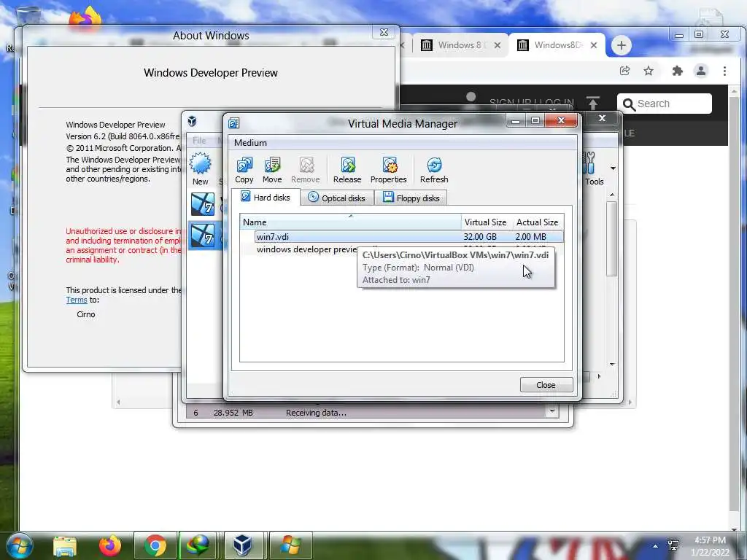Viewport: 747px width, 560px height.
Task: Show hidden system tray icons
Action: 656,546
